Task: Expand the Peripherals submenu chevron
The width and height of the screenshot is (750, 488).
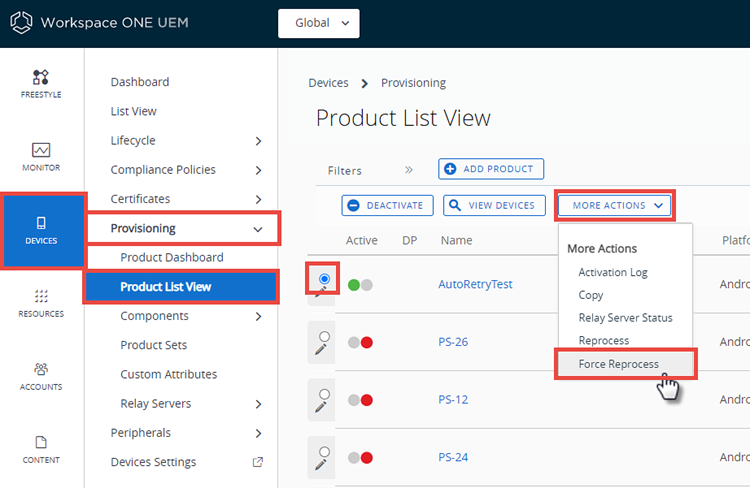Action: [x=258, y=433]
